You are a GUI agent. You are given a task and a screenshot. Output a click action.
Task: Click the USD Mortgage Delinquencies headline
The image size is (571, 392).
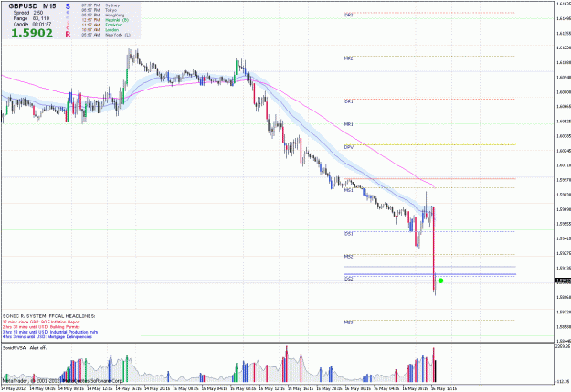(48, 337)
